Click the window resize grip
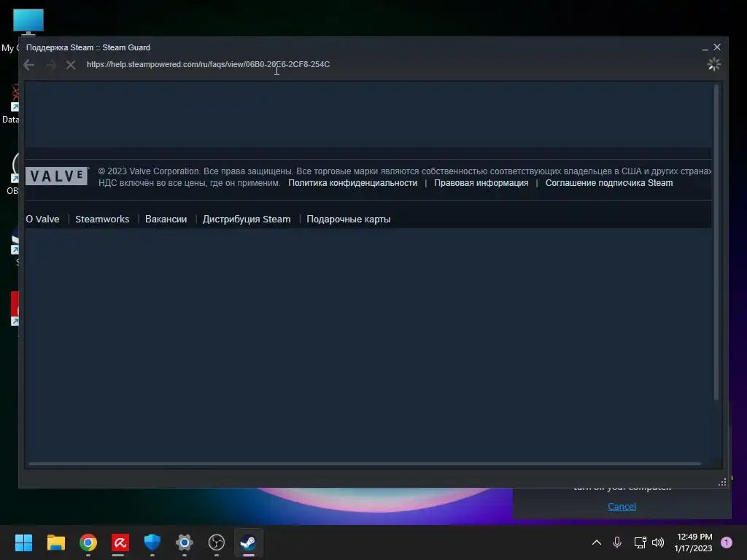747x560 pixels. pyautogui.click(x=722, y=482)
